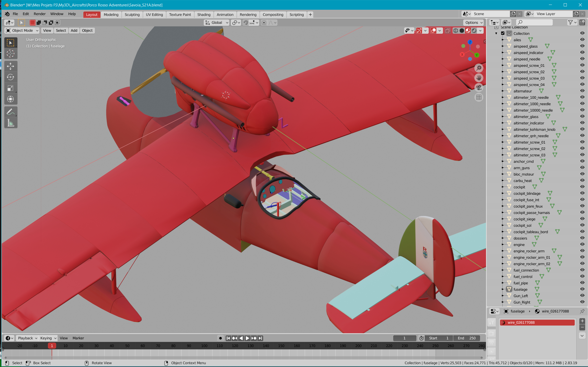Select the Rotate tool
Image resolution: width=588 pixels, height=367 pixels.
point(10,77)
